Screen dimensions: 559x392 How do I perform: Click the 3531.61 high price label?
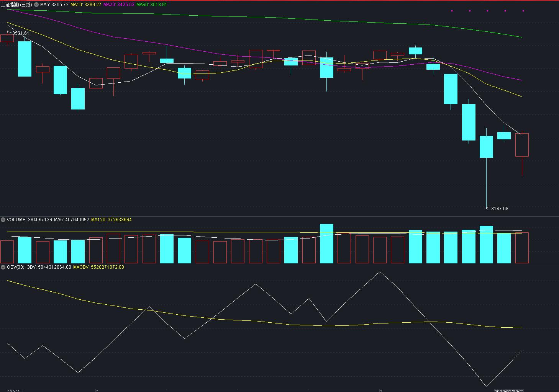click(21, 33)
